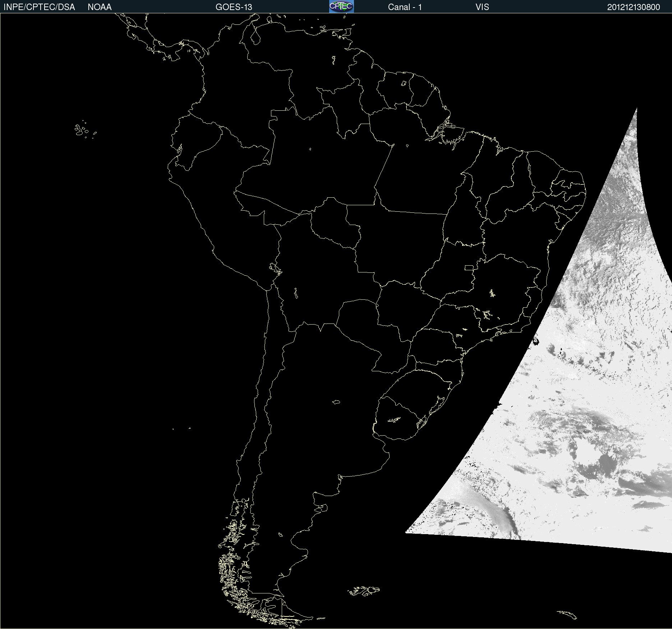Click the 201212130800 timestamp
Viewport: 672px width, 629px height.
pyautogui.click(x=633, y=7)
